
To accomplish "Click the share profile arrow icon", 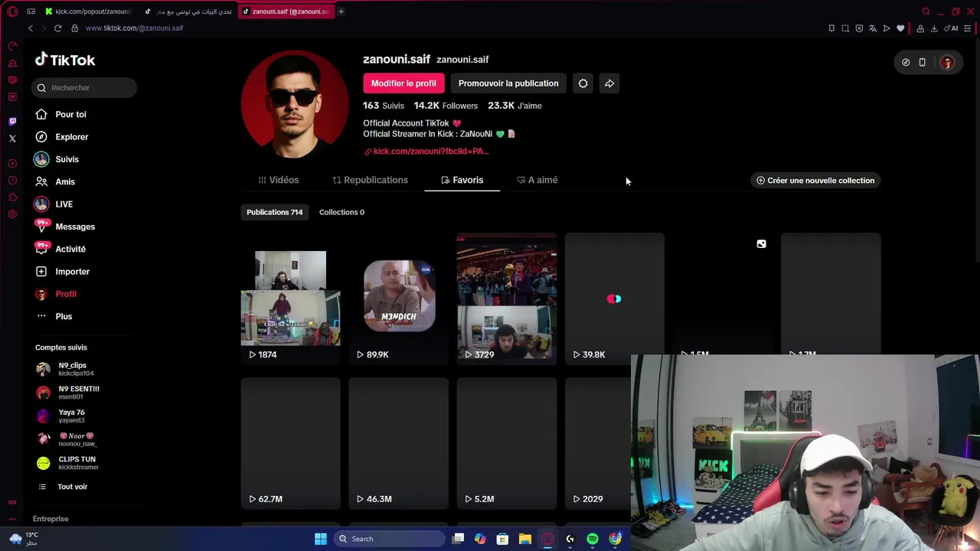I will 609,83.
